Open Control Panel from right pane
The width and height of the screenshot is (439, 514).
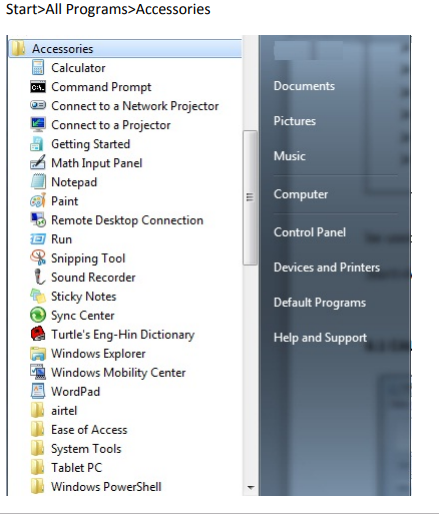(310, 232)
